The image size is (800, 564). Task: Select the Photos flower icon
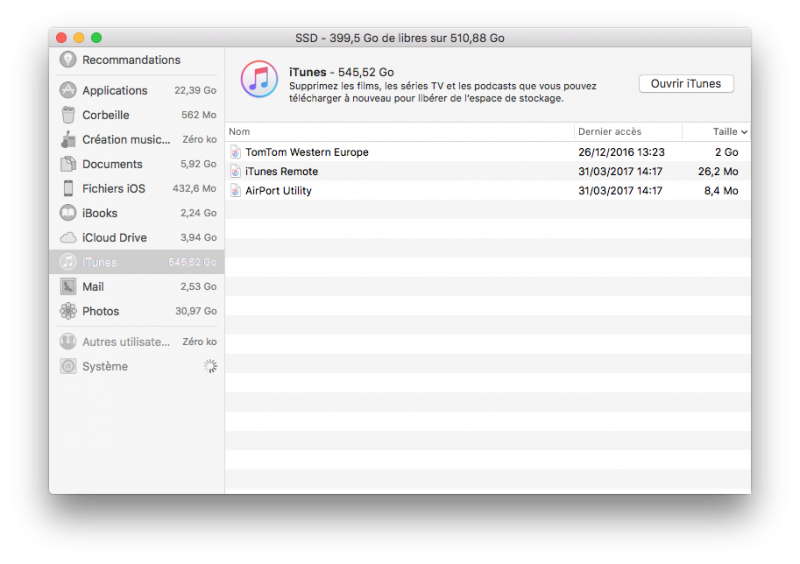click(x=68, y=311)
